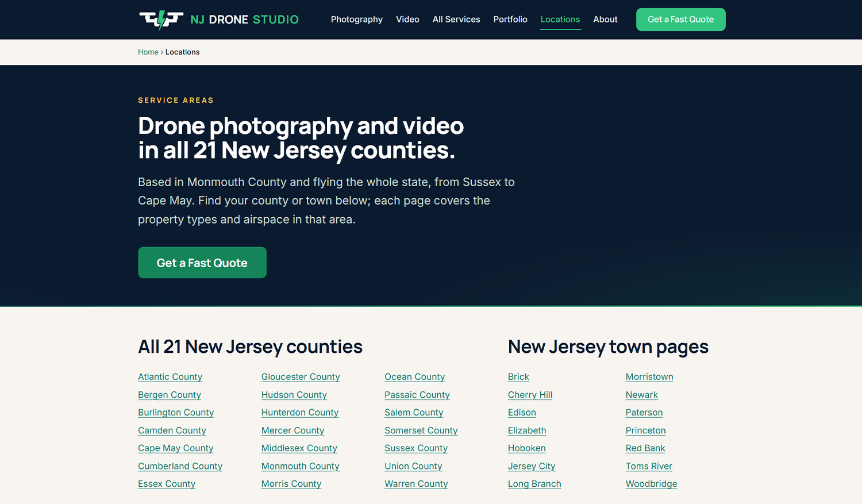Choose the Cape May County link
Image resolution: width=862 pixels, height=504 pixels.
point(176,448)
